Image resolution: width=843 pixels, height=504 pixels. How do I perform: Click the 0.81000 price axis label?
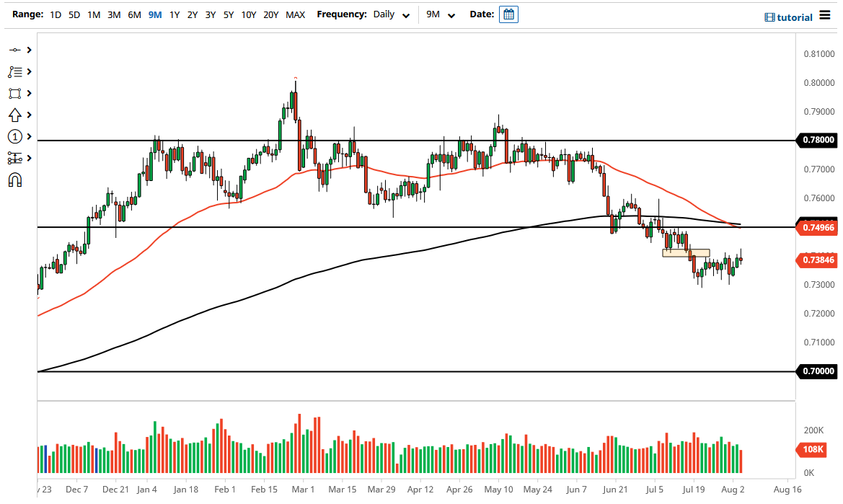tap(819, 54)
